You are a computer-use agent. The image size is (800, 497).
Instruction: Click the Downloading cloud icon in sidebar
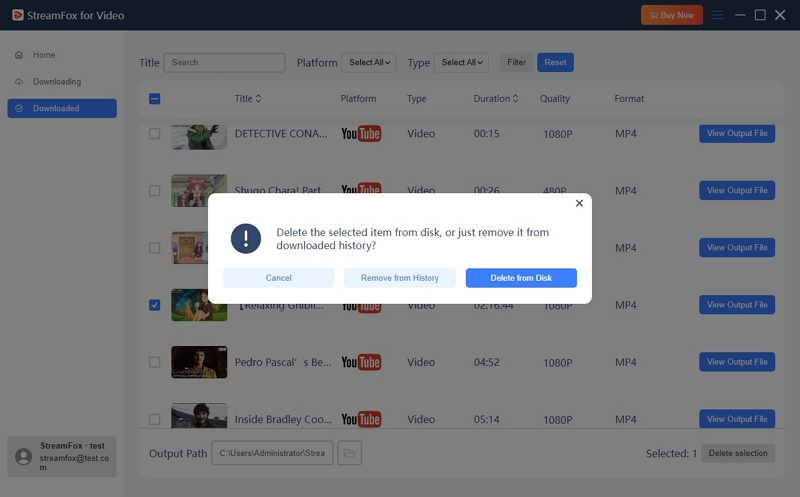click(19, 82)
